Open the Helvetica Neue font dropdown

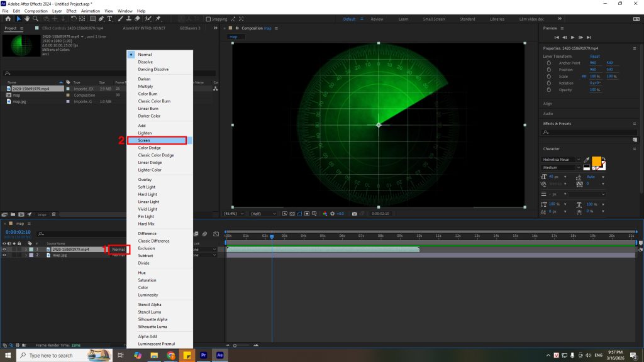[x=561, y=160]
